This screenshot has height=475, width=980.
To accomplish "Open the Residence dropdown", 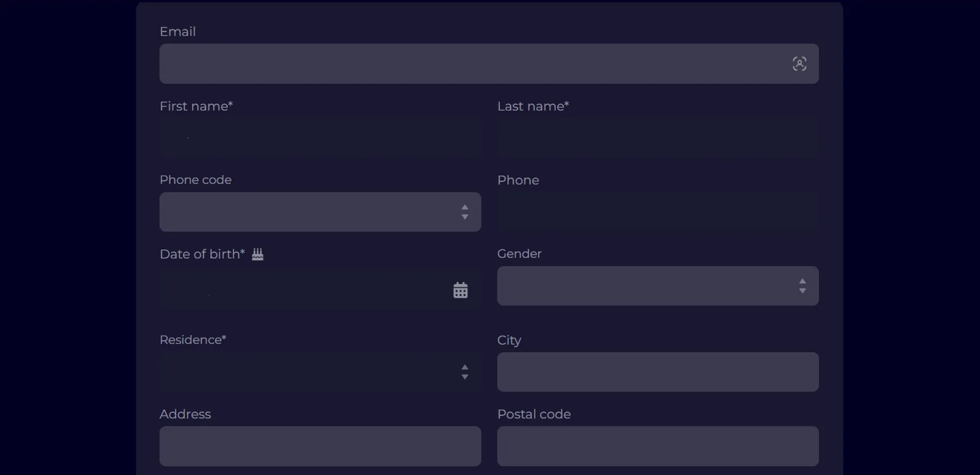I will tap(306, 372).
